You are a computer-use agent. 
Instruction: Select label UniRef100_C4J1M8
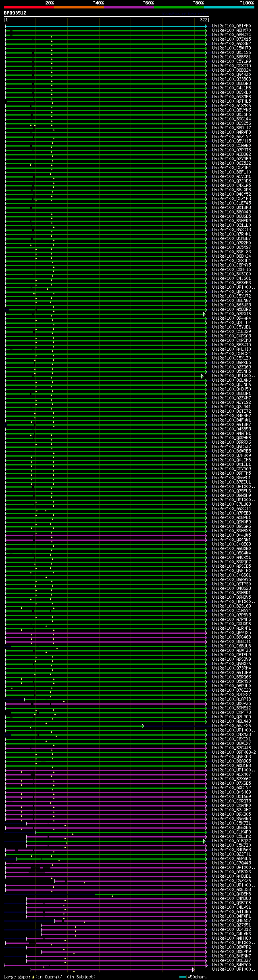(231, 88)
